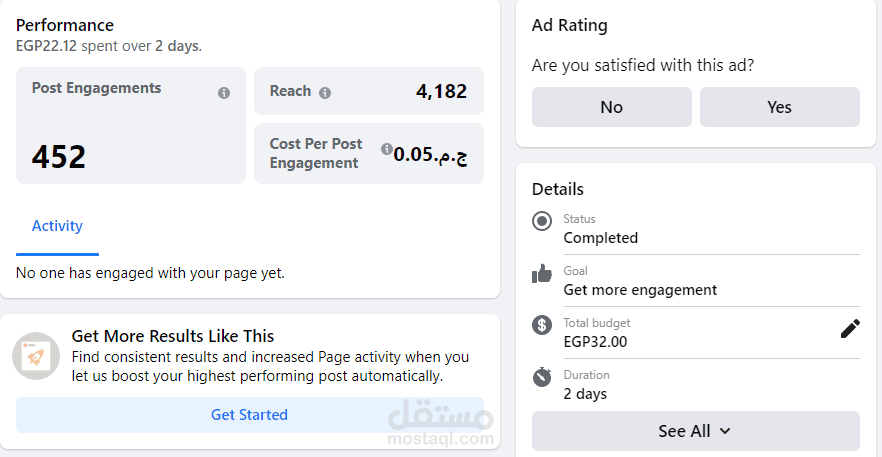Click the Completed status text
This screenshot has width=882, height=457.
pyautogui.click(x=600, y=238)
